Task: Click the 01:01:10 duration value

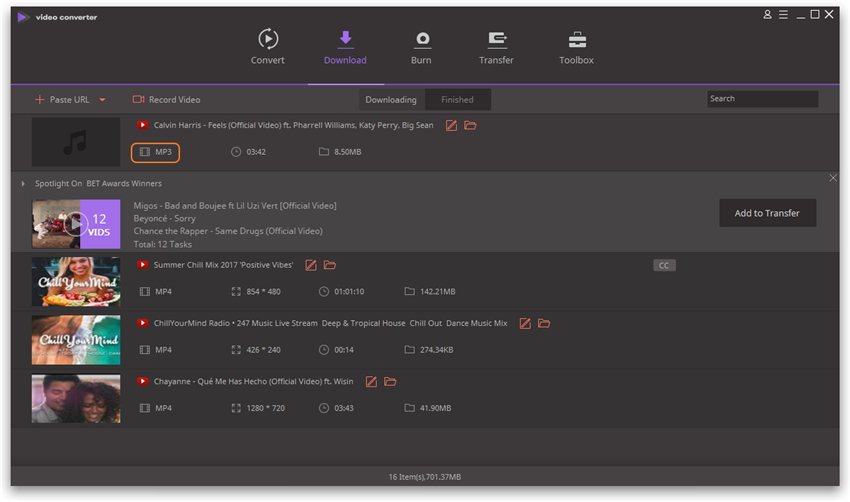Action: click(x=349, y=292)
